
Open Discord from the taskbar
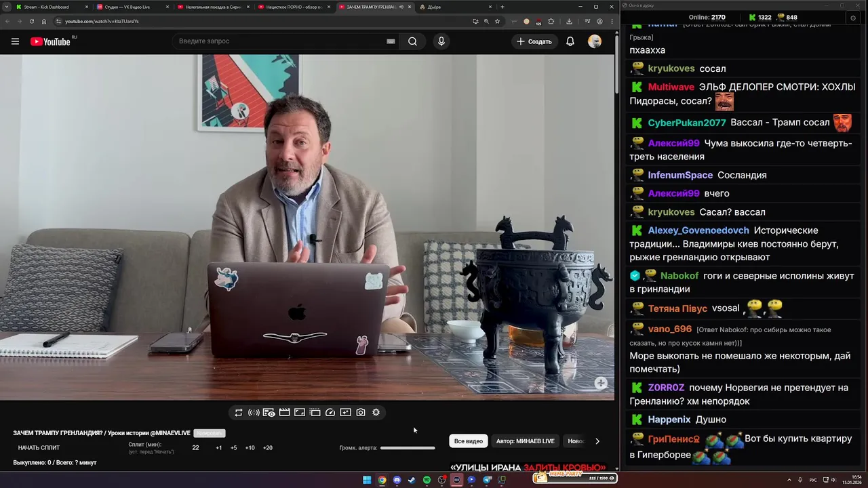pos(397,480)
